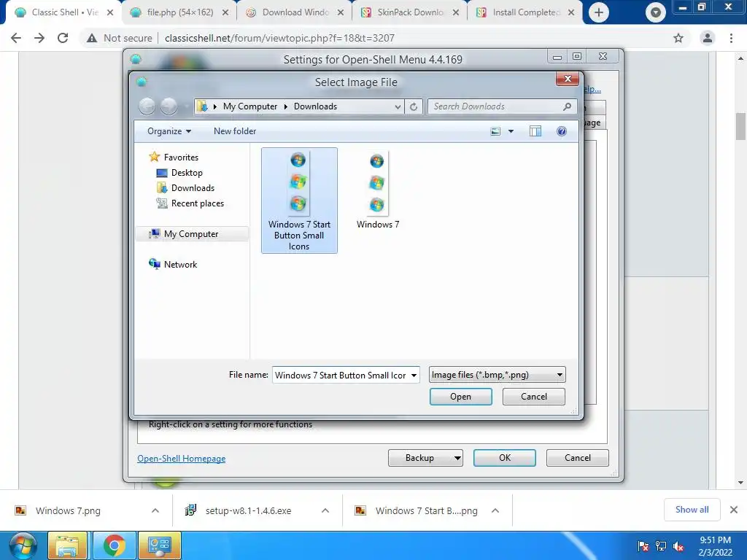Image resolution: width=747 pixels, height=560 pixels.
Task: Bookmark this page with star icon
Action: click(x=678, y=38)
